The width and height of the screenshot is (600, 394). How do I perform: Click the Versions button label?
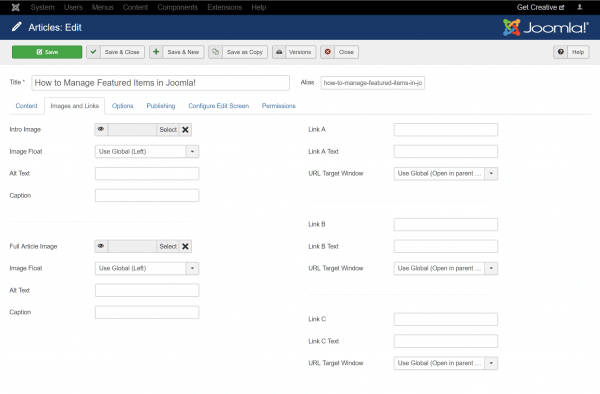click(300, 52)
